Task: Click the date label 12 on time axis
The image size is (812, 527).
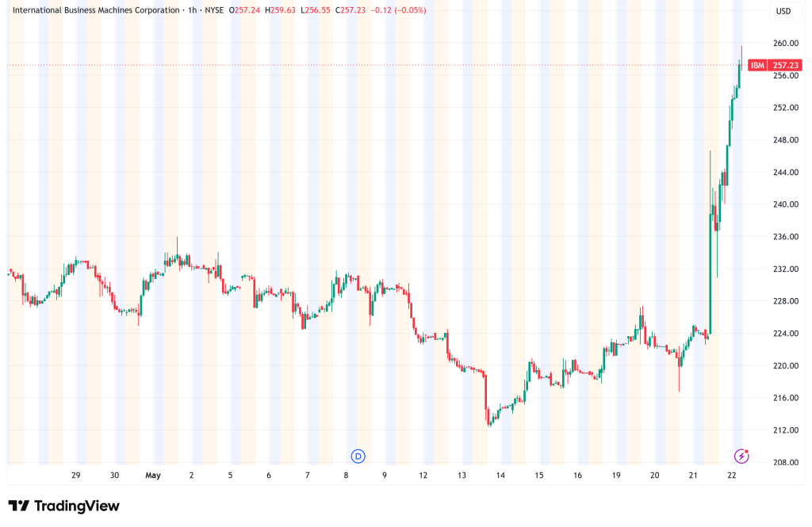Action: pos(423,475)
